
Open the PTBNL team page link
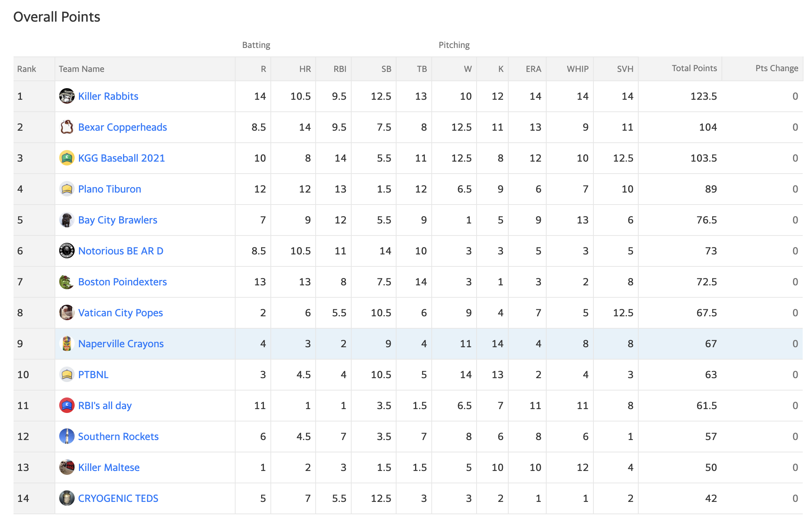tap(93, 375)
